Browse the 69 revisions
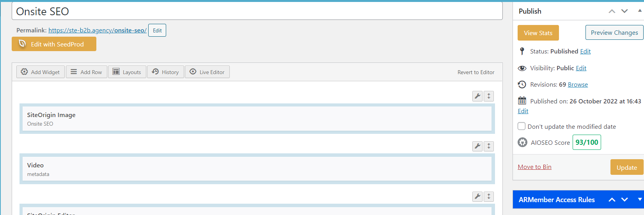 pyautogui.click(x=578, y=85)
